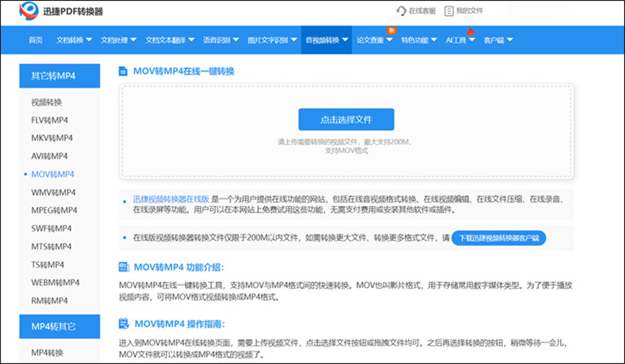Image resolution: width=625 pixels, height=364 pixels.
Task: Click the icon beside MOV转MP4 操作指南
Action: (x=124, y=323)
